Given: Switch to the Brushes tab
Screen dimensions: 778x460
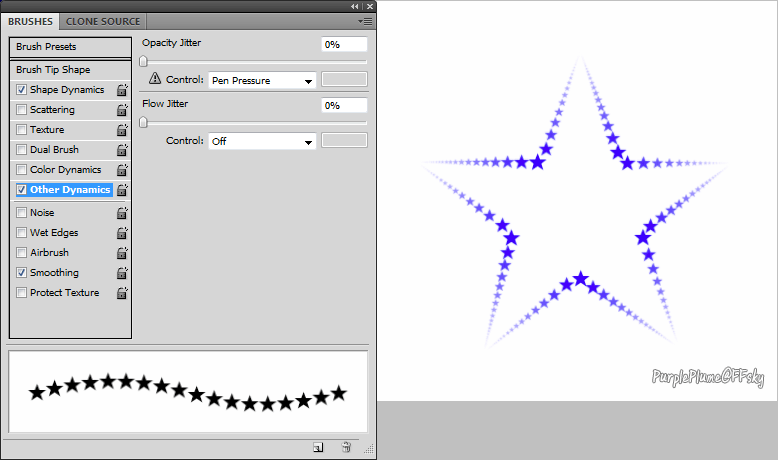Looking at the screenshot, I should (x=30, y=22).
